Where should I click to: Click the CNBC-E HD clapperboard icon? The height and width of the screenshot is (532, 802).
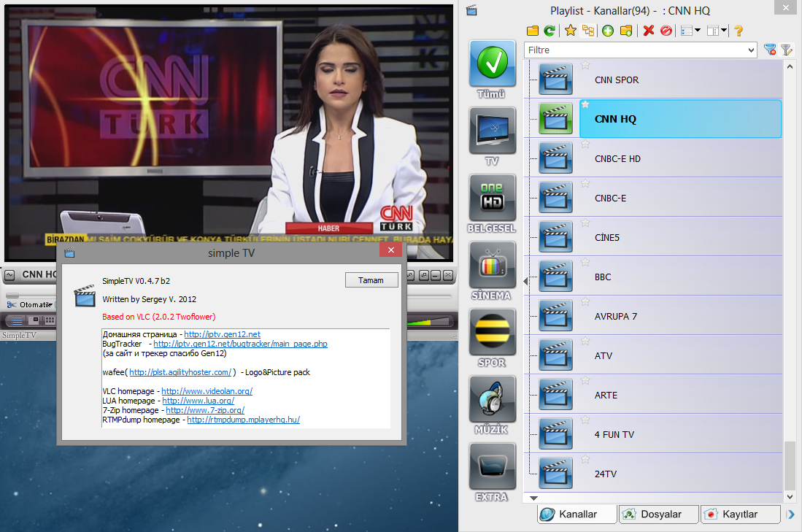(555, 158)
